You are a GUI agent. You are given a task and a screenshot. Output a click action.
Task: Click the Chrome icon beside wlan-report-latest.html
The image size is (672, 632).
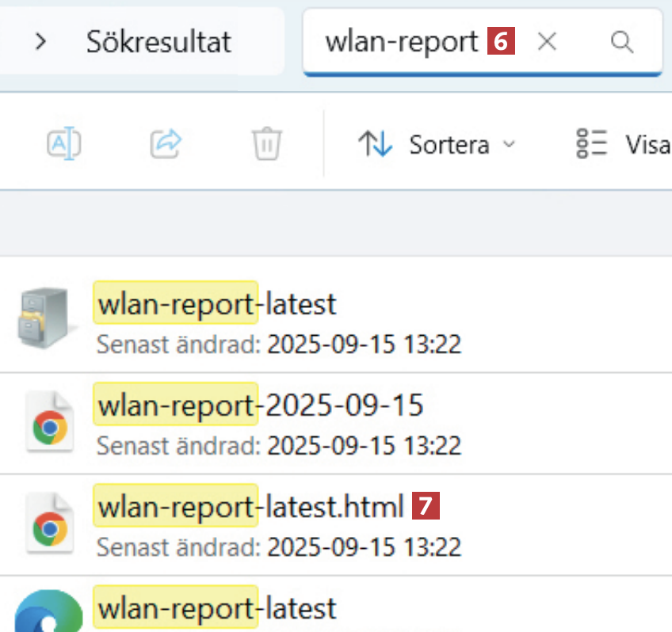click(49, 522)
